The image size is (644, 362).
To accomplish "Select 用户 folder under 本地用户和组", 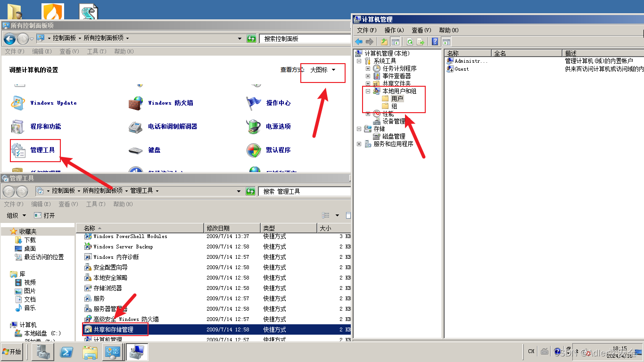I will point(393,99).
